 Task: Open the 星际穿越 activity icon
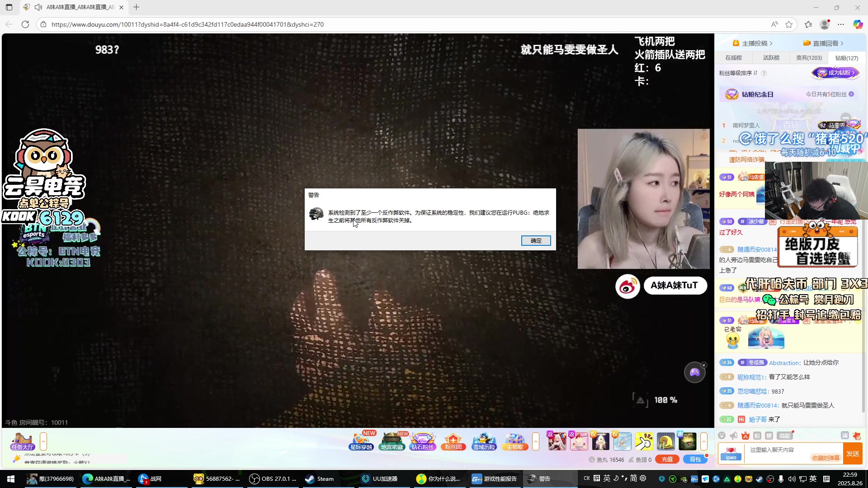pos(361,441)
